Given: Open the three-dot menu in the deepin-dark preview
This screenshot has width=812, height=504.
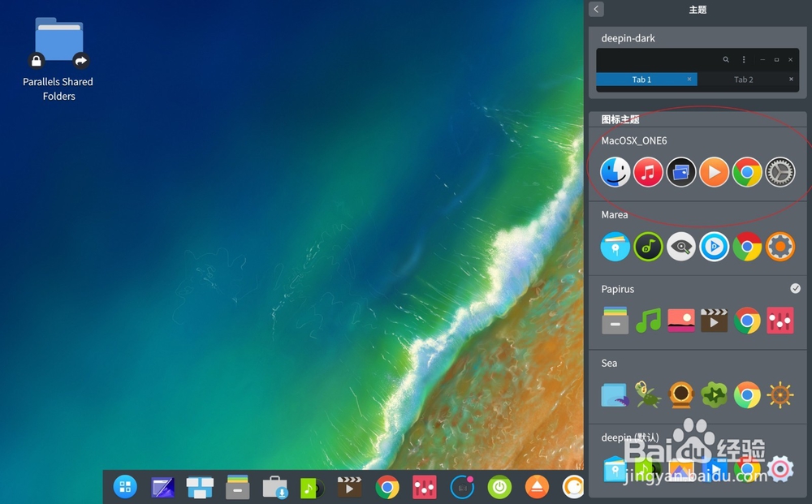Looking at the screenshot, I should [744, 59].
